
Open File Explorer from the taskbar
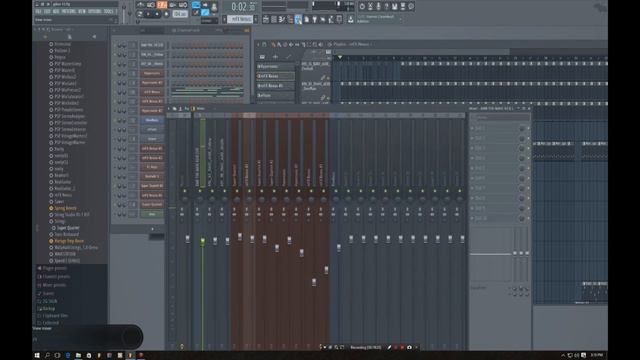click(78, 356)
